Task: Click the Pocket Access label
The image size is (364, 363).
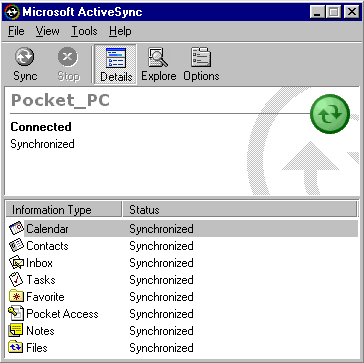Action: tap(62, 314)
